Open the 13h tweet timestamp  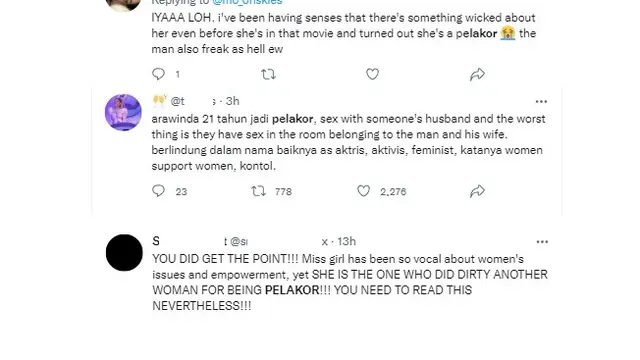point(347,241)
